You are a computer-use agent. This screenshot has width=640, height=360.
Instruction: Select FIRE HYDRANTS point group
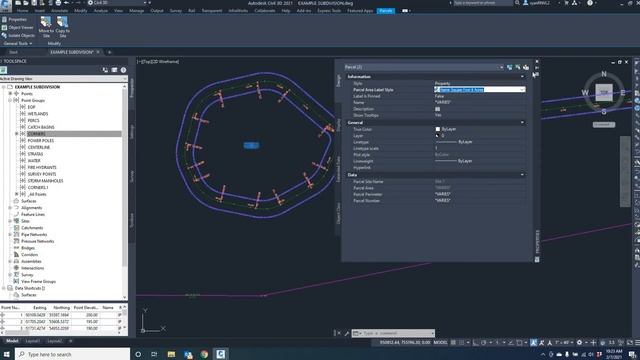pyautogui.click(x=42, y=167)
